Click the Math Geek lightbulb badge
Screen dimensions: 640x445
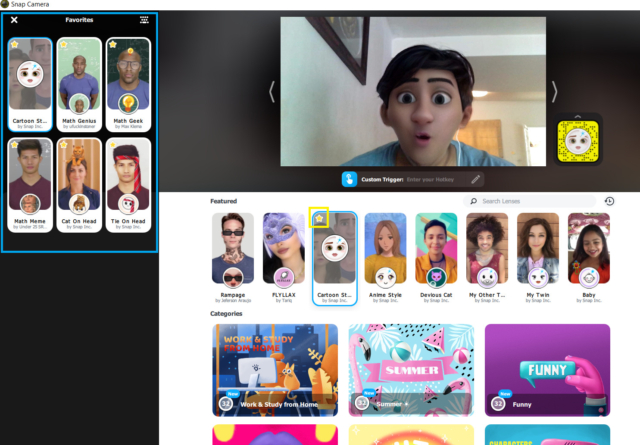pos(128,104)
